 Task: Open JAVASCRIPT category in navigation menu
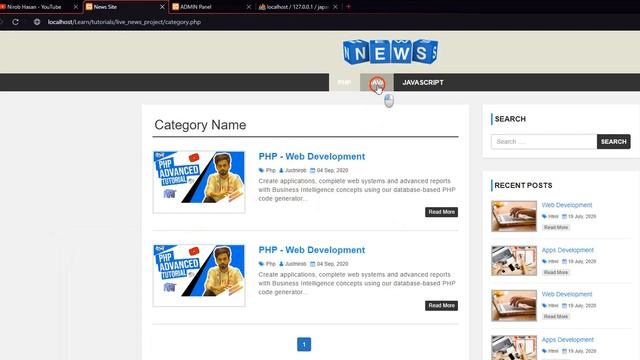[x=423, y=82]
